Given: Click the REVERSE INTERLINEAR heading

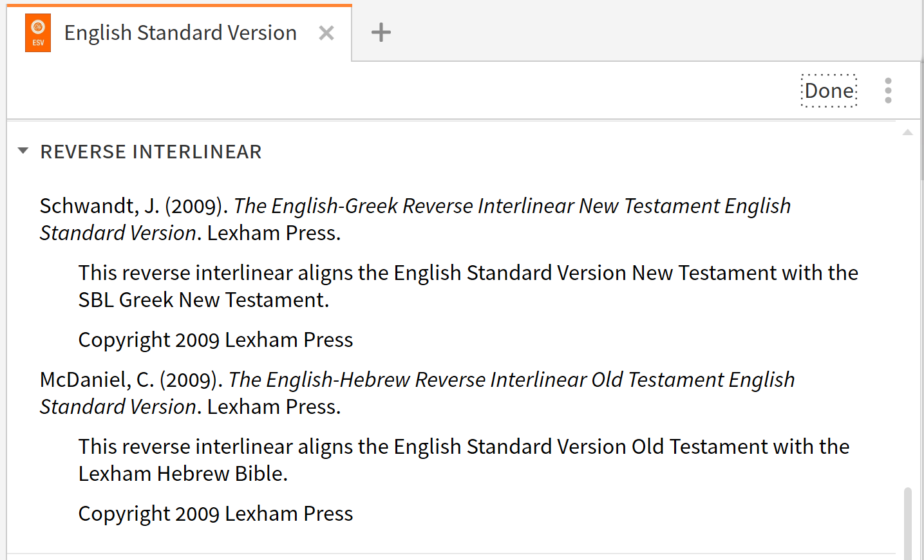Looking at the screenshot, I should coord(151,152).
